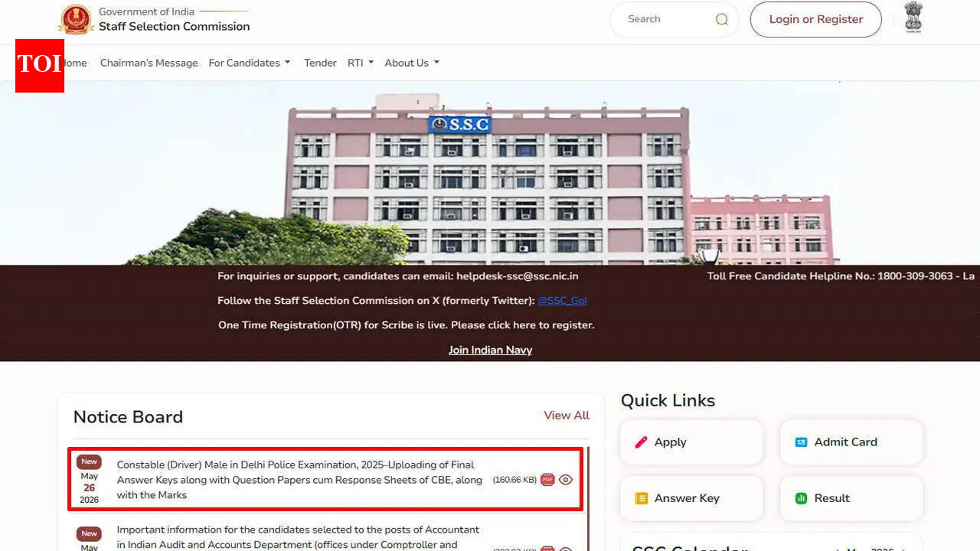The height and width of the screenshot is (551, 980).
Task: Click the search magnifier icon
Action: coord(721,20)
